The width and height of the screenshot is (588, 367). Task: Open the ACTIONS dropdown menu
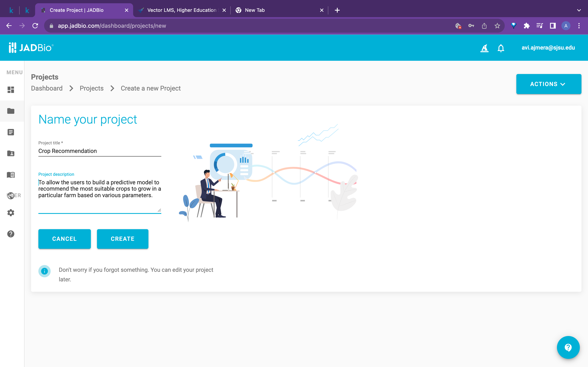(x=549, y=84)
